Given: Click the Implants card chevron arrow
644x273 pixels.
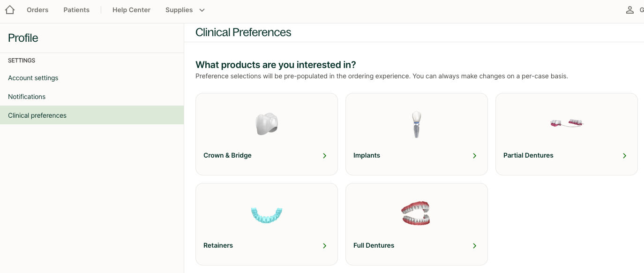Looking at the screenshot, I should coord(474,156).
